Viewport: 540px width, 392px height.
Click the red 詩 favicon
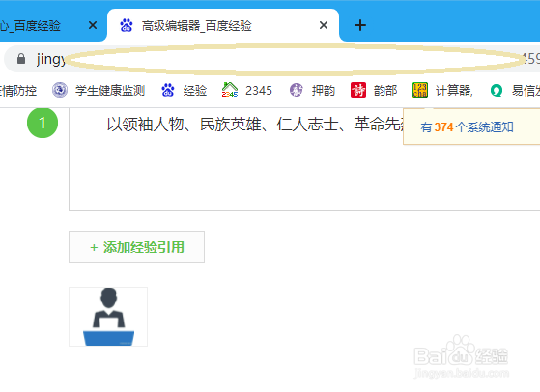(x=358, y=90)
